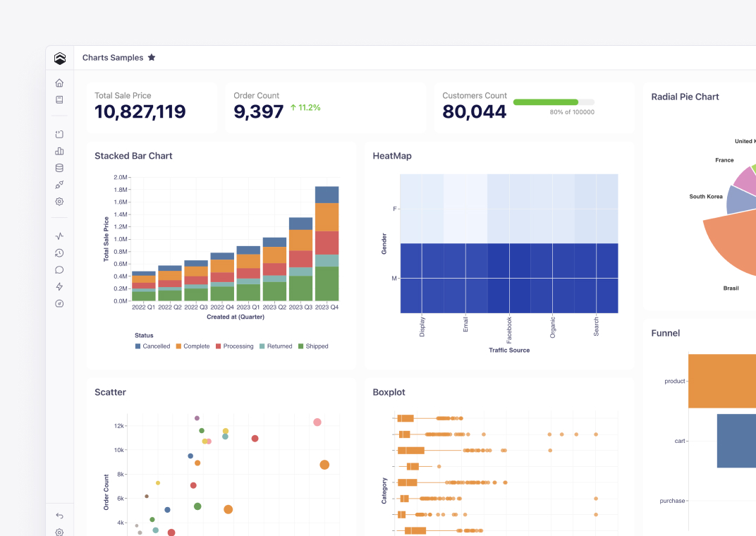Click the Order Count value 9,397
756x536 pixels.
click(258, 112)
